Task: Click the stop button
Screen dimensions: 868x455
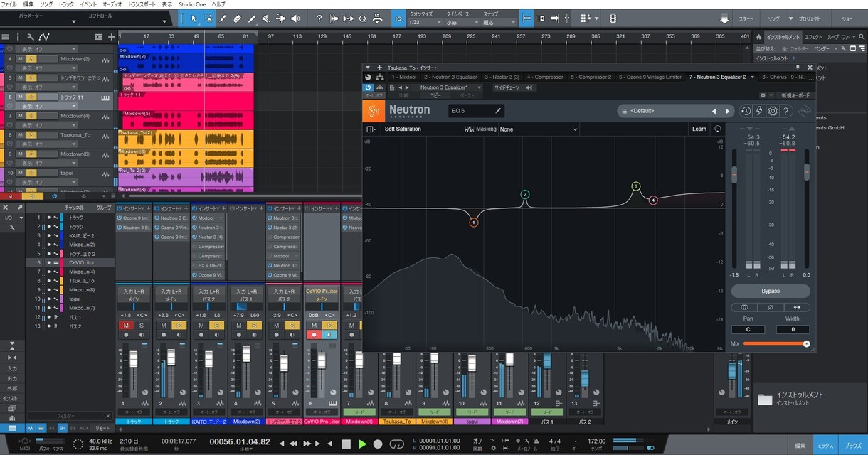Action: tap(346, 444)
